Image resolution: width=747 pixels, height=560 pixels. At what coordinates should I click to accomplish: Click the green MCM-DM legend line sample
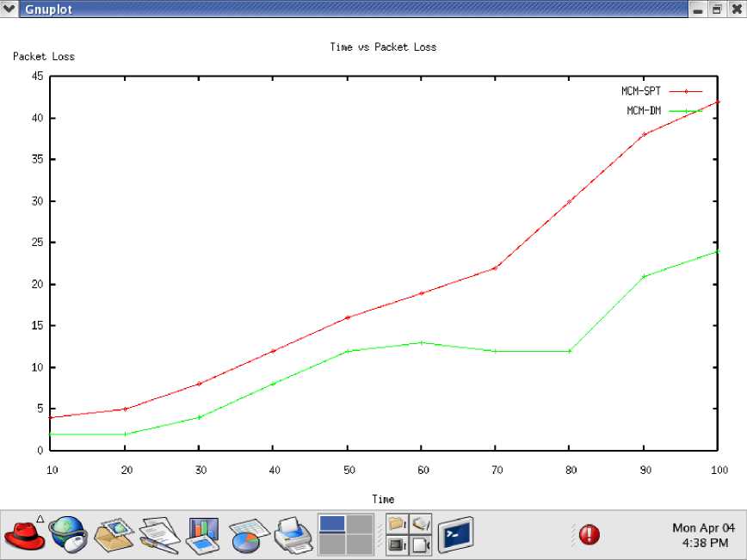pyautogui.click(x=686, y=112)
